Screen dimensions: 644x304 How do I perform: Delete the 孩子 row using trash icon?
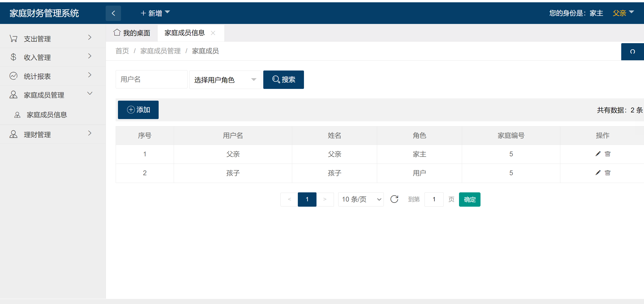point(607,173)
